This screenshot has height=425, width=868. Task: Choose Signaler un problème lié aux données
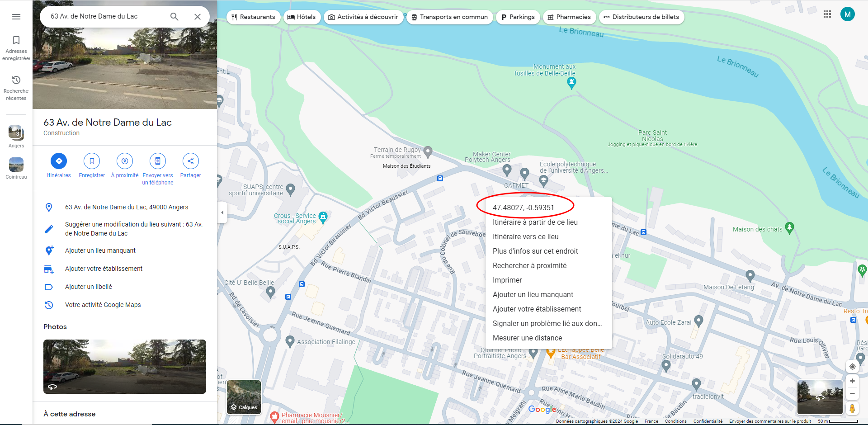coord(549,323)
